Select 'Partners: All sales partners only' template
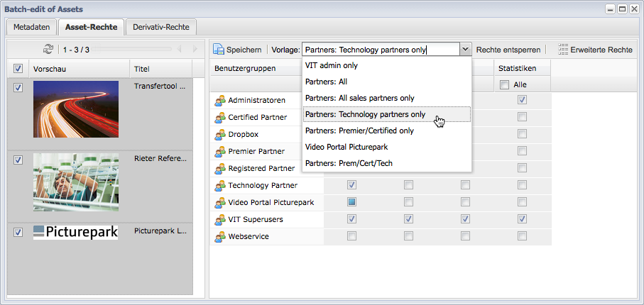644x305 pixels. tap(386, 98)
